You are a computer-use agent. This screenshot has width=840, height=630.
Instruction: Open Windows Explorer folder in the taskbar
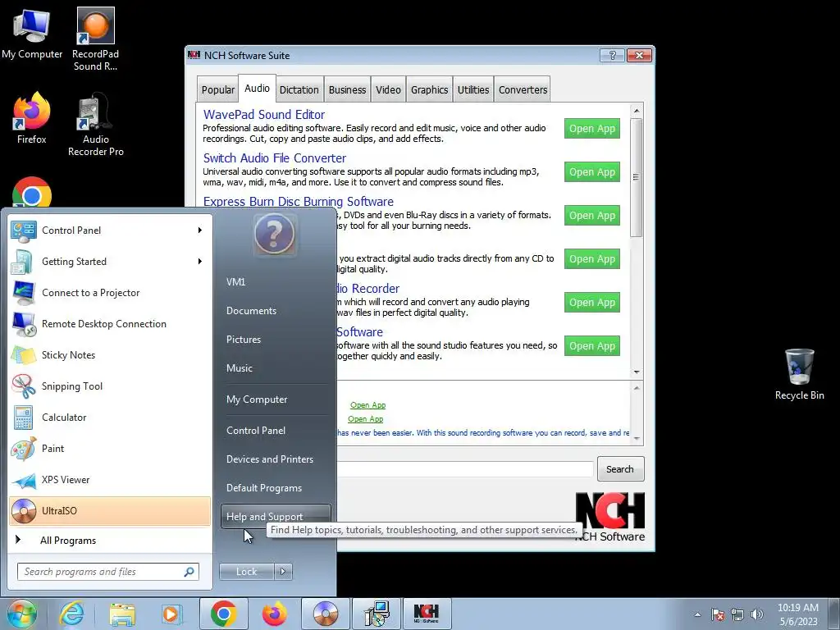point(122,614)
